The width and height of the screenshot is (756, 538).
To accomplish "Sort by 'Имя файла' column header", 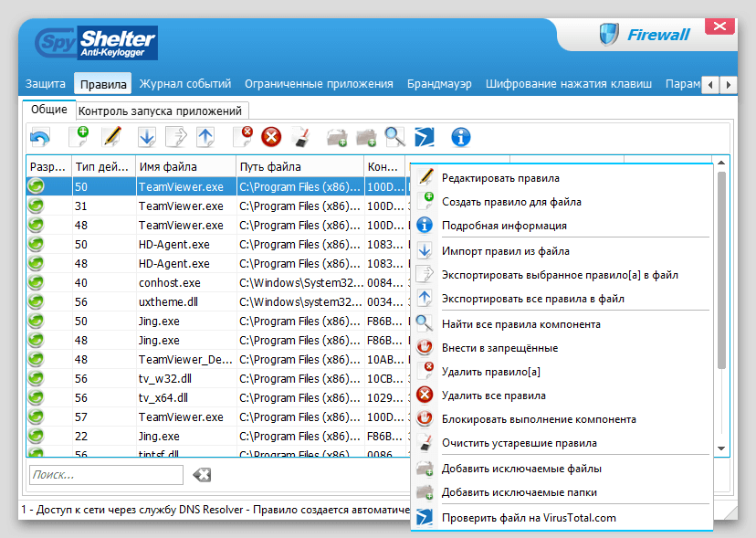I will point(185,166).
